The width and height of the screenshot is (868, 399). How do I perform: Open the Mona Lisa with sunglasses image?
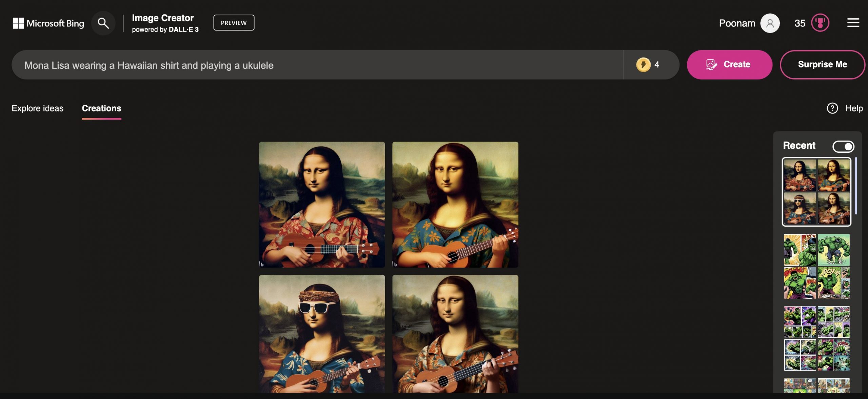point(322,334)
